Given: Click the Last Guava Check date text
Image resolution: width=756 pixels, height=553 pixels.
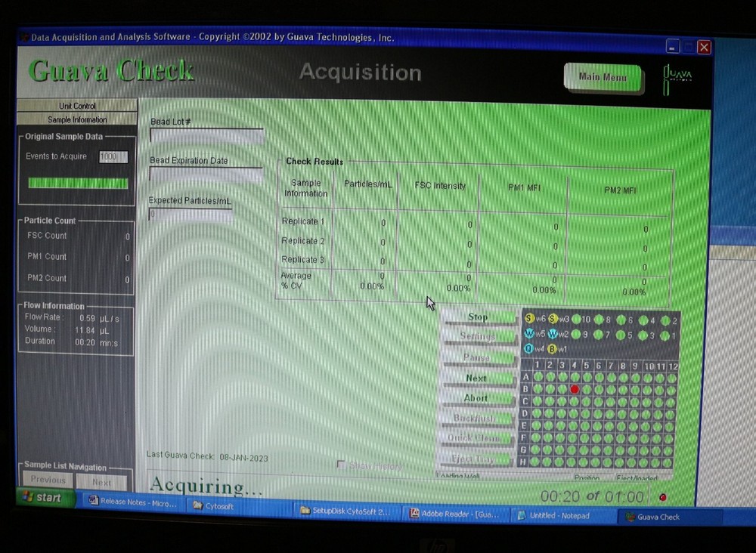Looking at the screenshot, I should pyautogui.click(x=207, y=456).
